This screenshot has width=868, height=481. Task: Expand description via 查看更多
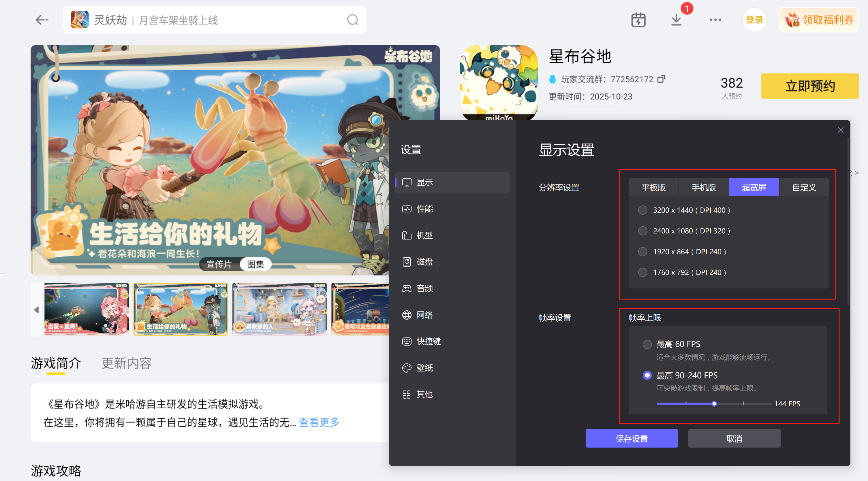319,422
